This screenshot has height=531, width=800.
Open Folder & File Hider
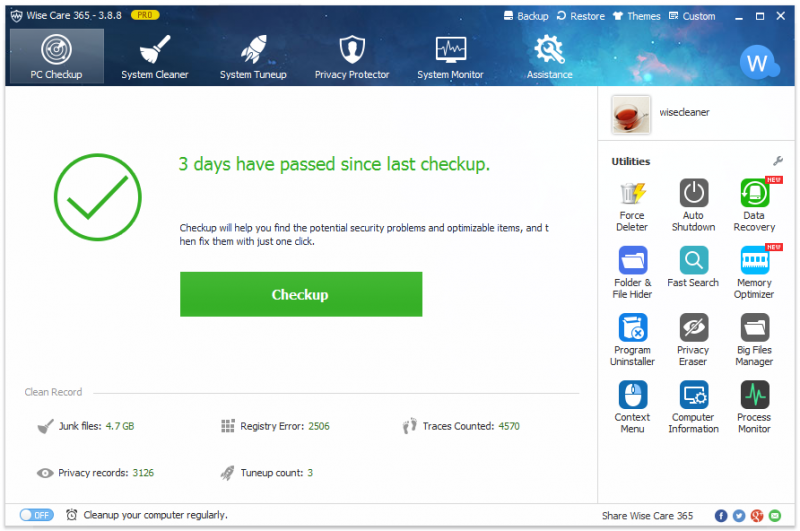(x=632, y=272)
